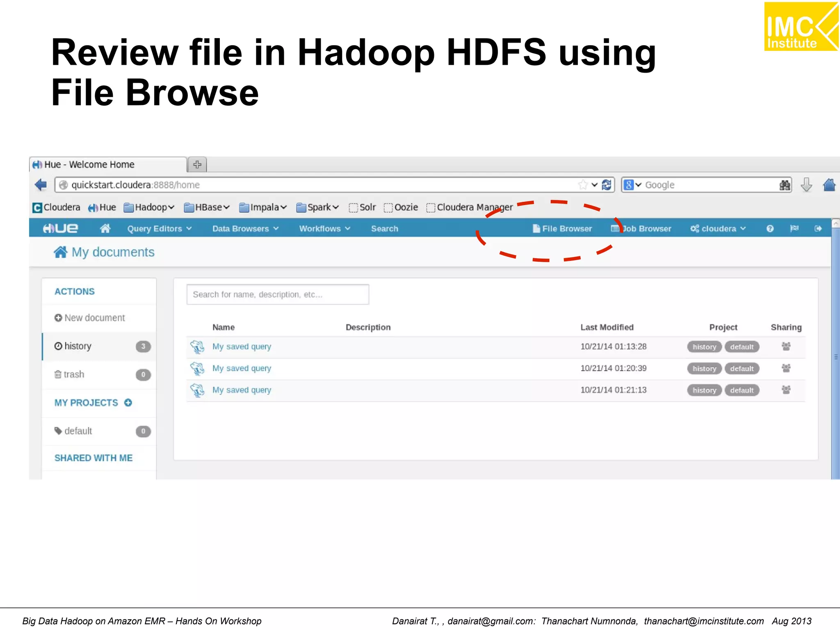Click the binoculars search icon

tap(784, 185)
